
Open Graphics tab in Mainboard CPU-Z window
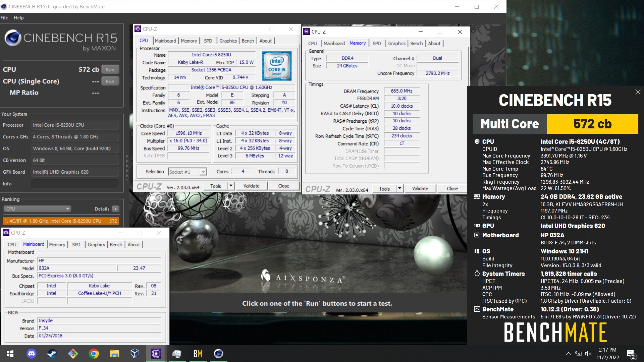[96, 245]
